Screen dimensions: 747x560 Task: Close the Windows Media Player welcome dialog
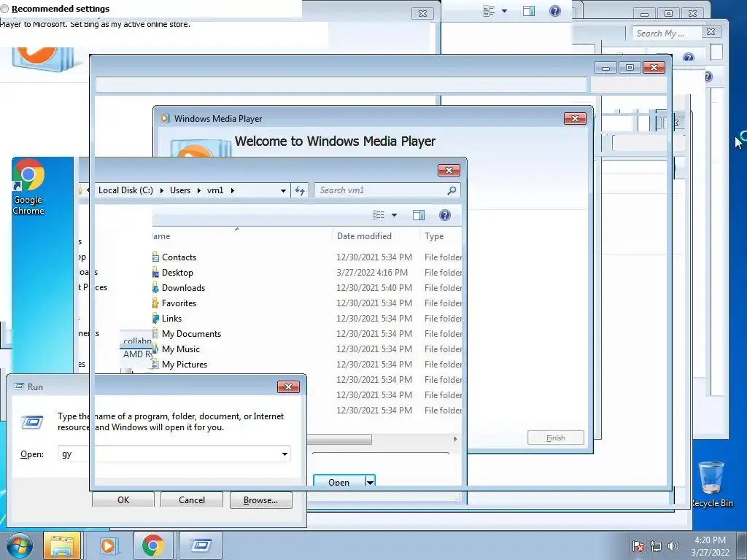(x=575, y=119)
